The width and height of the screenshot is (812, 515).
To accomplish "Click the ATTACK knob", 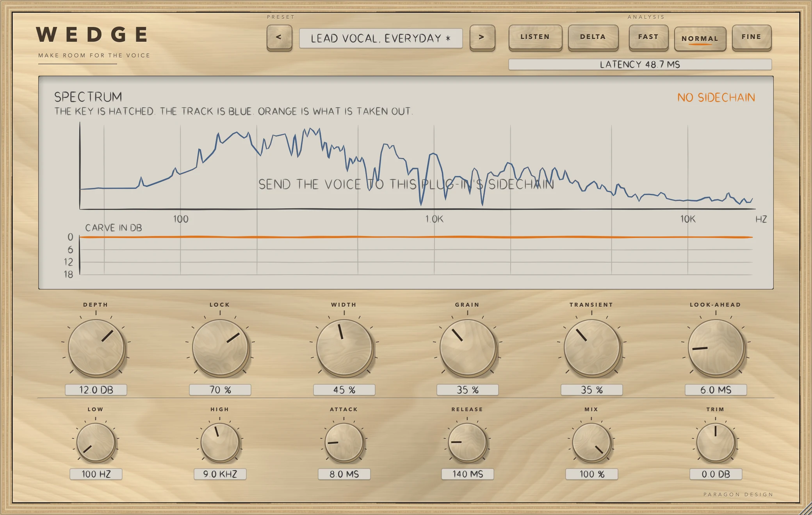I will [344, 442].
